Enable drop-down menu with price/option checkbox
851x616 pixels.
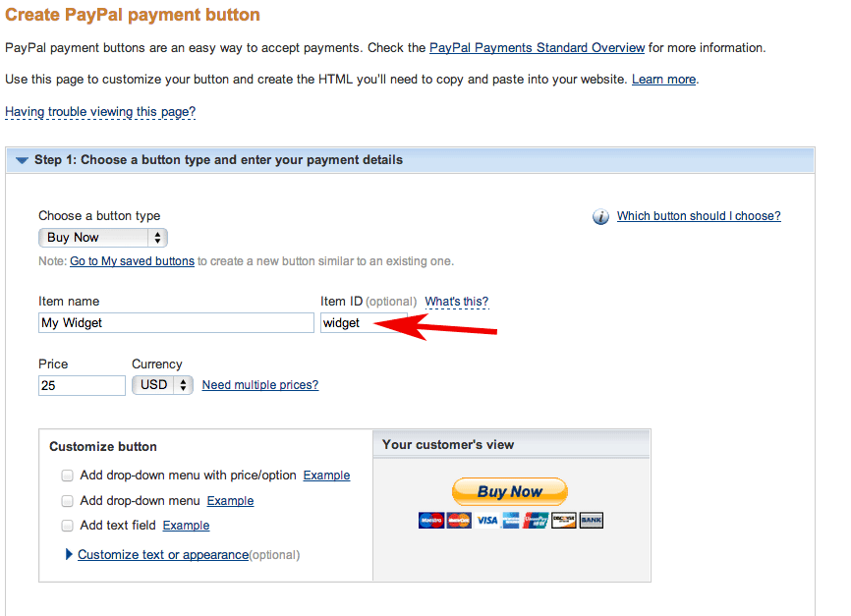point(67,476)
